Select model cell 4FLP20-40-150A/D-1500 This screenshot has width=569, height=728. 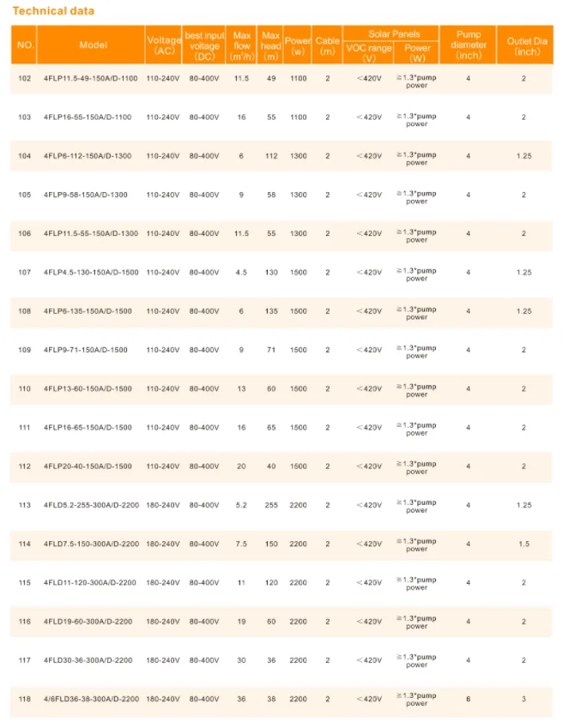pos(88,466)
